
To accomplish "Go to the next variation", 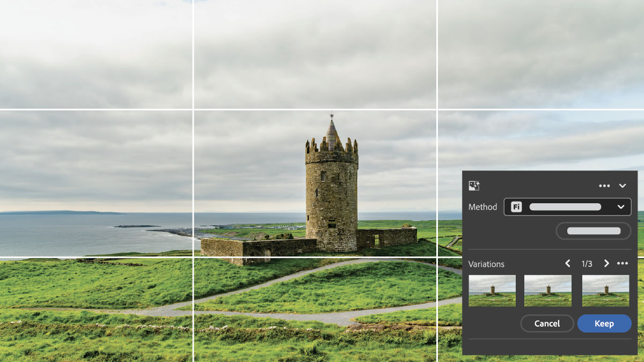I will [x=606, y=263].
